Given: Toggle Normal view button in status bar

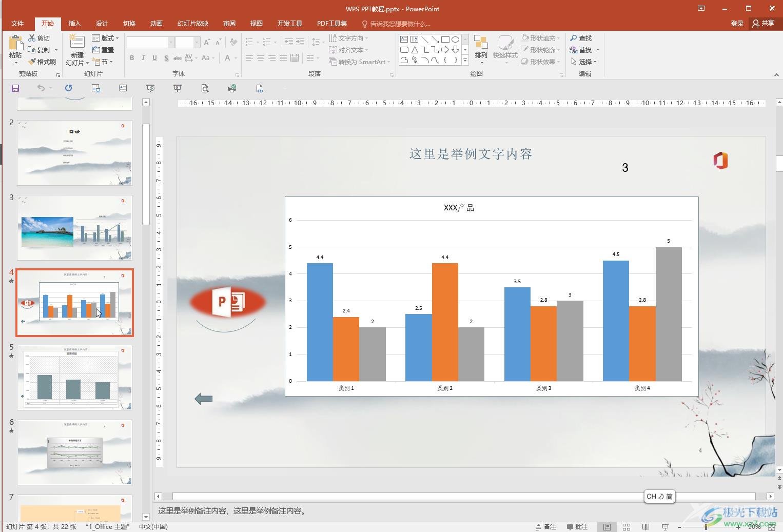Looking at the screenshot, I should click(x=607, y=527).
